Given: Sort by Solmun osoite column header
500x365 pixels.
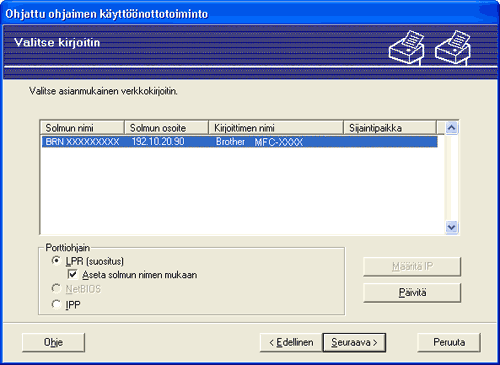Looking at the screenshot, I should (x=166, y=128).
